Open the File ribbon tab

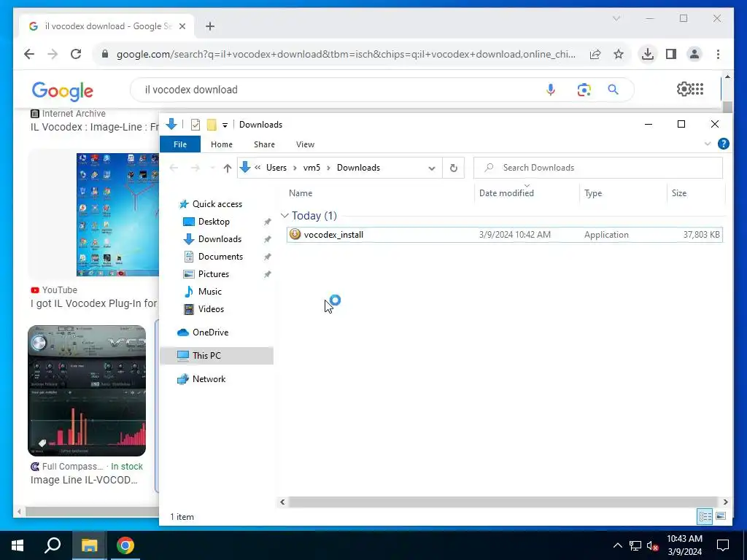(180, 144)
